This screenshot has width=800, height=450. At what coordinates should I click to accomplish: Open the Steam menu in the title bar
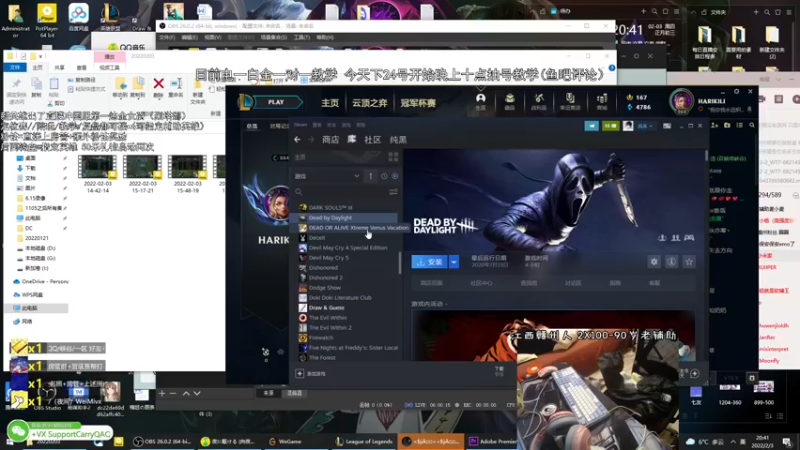pos(300,125)
